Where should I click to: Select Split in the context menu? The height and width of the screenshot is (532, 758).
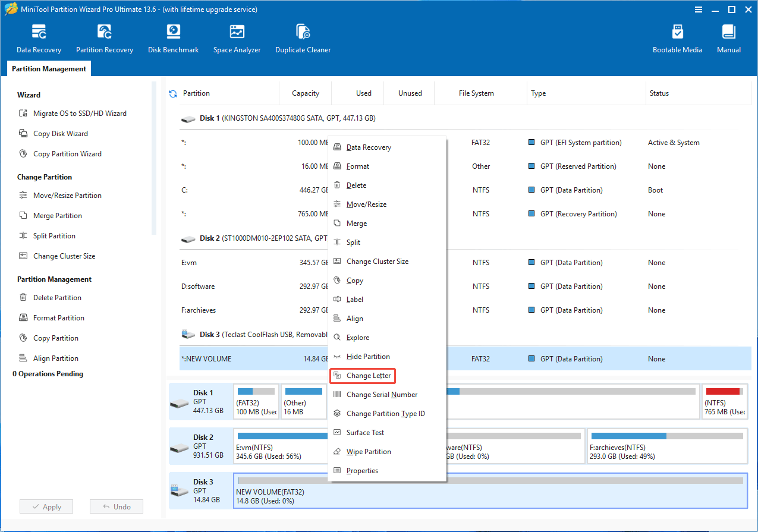(387, 243)
